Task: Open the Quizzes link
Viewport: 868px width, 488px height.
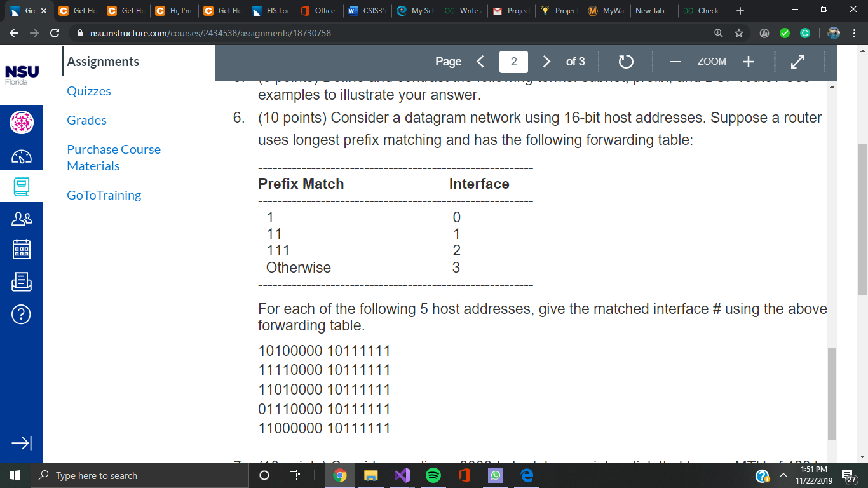Action: point(88,91)
